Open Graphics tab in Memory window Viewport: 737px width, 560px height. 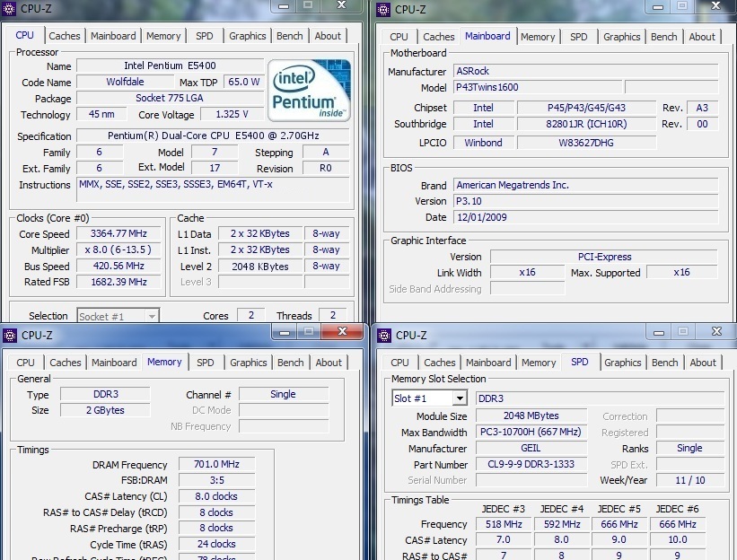coord(248,363)
